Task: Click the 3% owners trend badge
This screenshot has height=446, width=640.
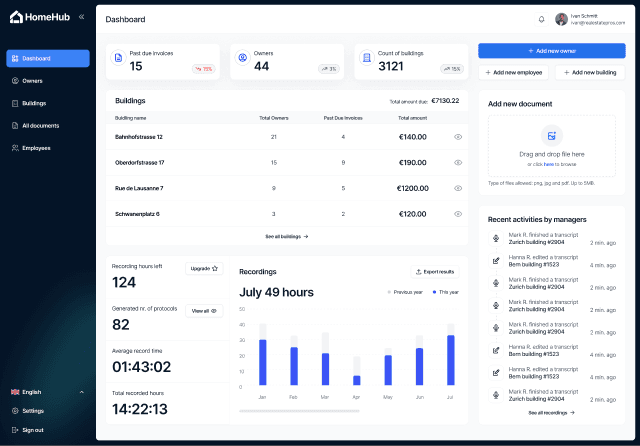Action: 329,69
